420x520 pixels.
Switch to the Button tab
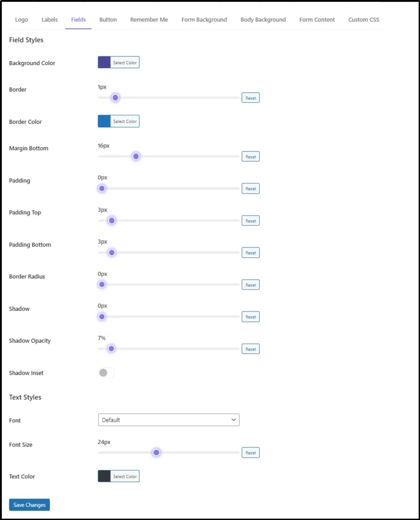click(108, 19)
